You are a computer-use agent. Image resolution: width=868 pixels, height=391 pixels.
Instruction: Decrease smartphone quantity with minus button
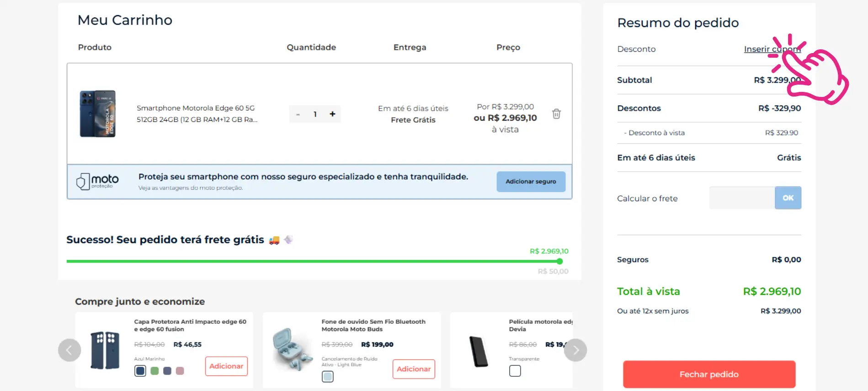click(298, 114)
